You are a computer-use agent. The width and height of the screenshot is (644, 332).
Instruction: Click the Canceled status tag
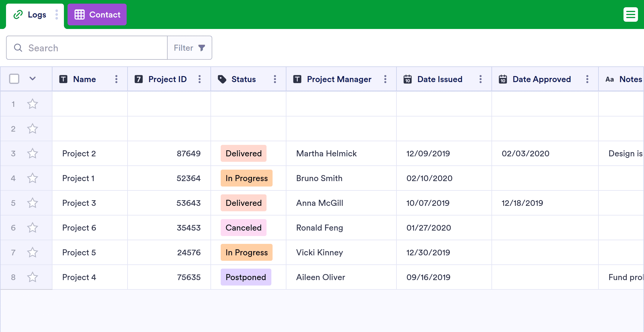click(x=244, y=228)
